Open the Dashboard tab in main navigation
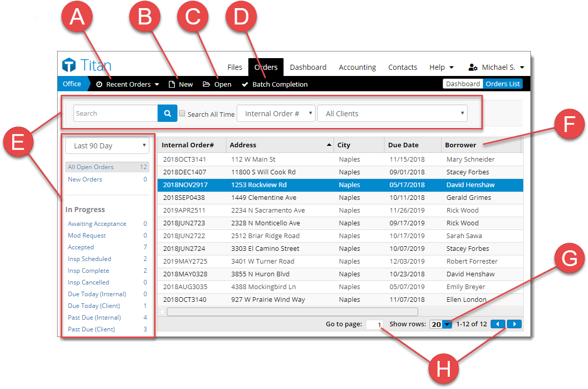This screenshot has width=588, height=389. pos(308,67)
